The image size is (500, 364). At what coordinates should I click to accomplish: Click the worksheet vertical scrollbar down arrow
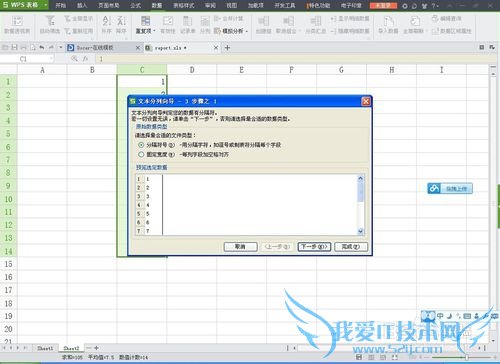point(494,340)
